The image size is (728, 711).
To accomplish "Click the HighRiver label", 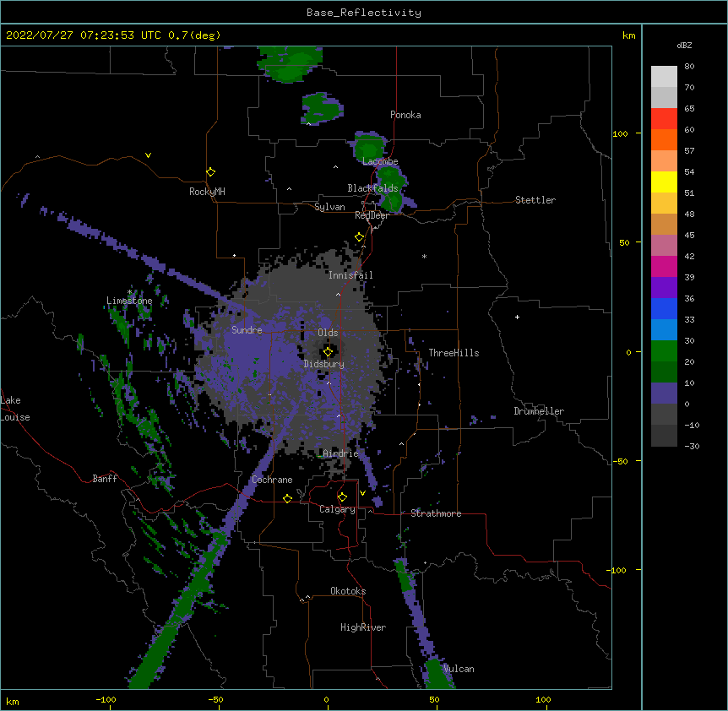I will [363, 627].
